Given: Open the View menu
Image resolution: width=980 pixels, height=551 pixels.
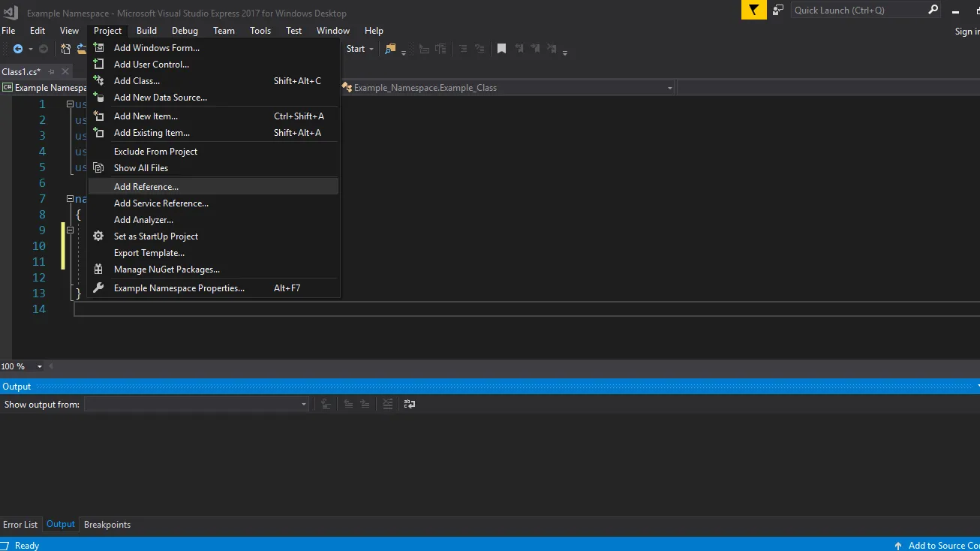Looking at the screenshot, I should pos(70,31).
